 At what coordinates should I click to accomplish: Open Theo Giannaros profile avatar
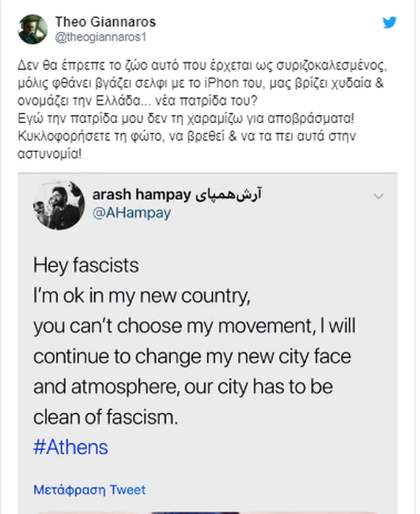[x=33, y=29]
